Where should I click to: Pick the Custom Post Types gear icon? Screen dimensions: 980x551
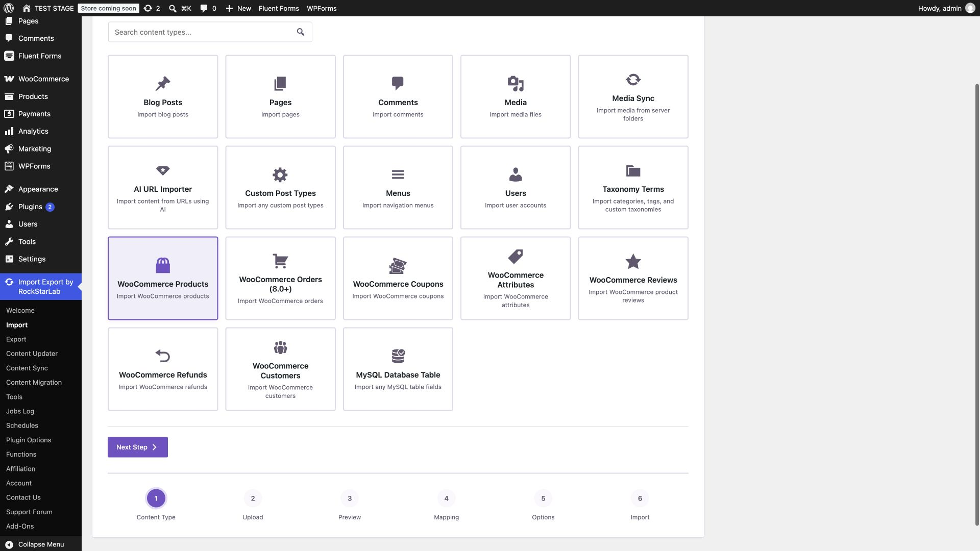280,174
